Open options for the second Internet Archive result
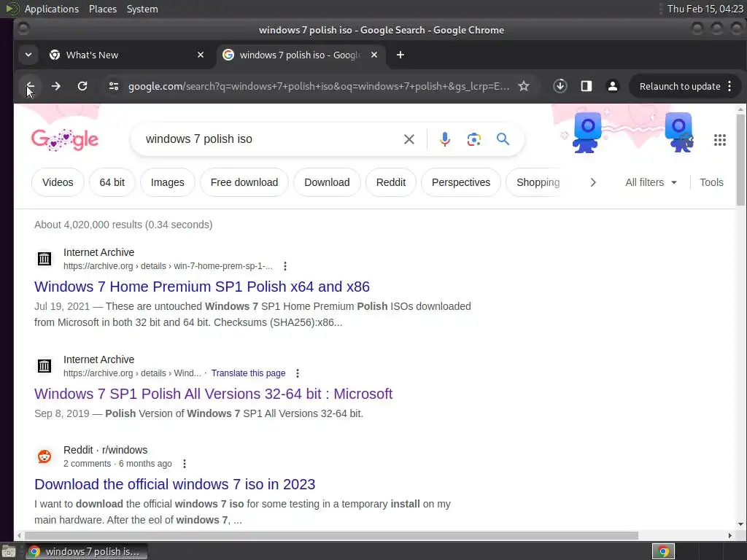 click(298, 373)
